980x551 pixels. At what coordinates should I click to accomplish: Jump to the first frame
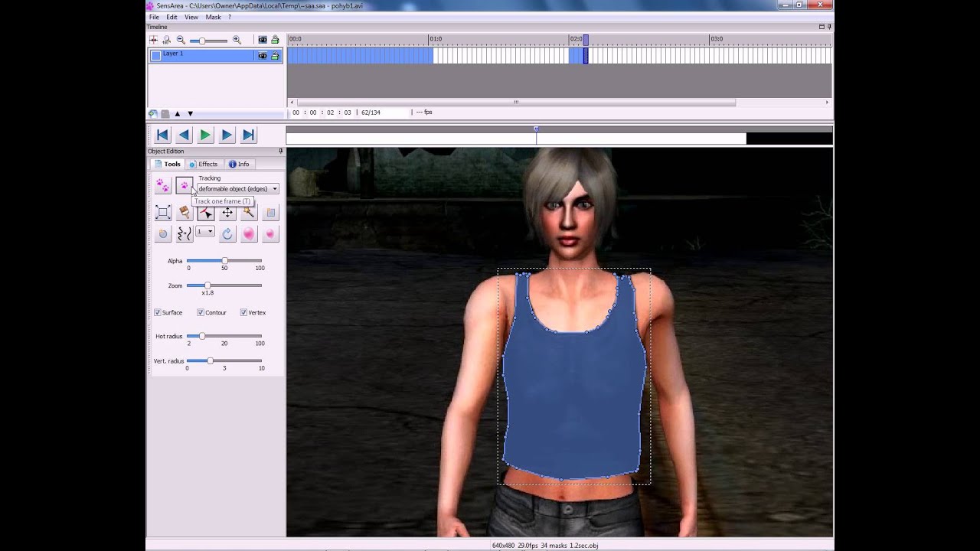[x=162, y=135]
